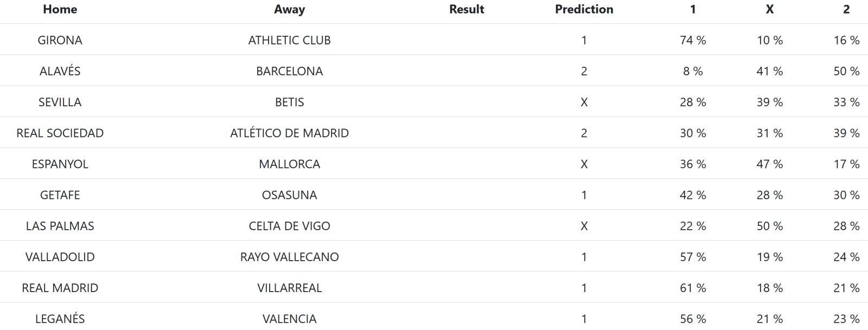
Task: Click the Home column header
Action: 60,9
